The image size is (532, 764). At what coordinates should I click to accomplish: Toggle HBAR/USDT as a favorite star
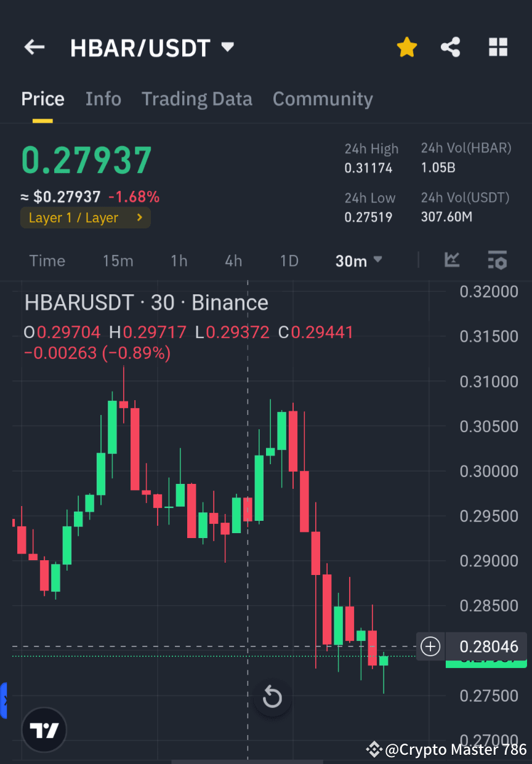click(406, 46)
